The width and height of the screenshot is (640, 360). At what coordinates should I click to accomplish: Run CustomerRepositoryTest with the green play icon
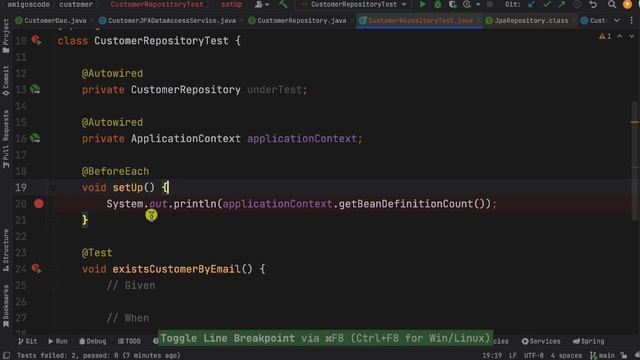(423, 4)
